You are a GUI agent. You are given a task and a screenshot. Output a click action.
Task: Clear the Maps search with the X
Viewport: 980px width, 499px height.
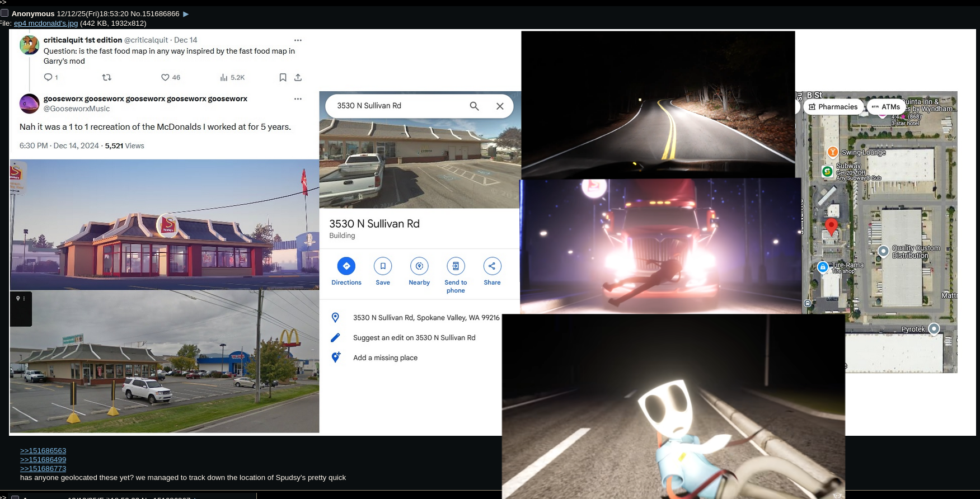pyautogui.click(x=500, y=106)
